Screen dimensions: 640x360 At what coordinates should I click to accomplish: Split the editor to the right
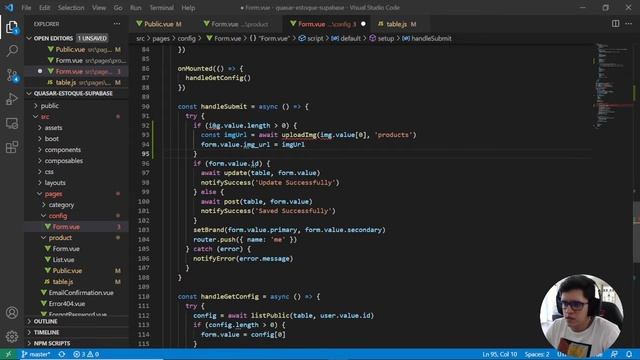tap(616, 24)
